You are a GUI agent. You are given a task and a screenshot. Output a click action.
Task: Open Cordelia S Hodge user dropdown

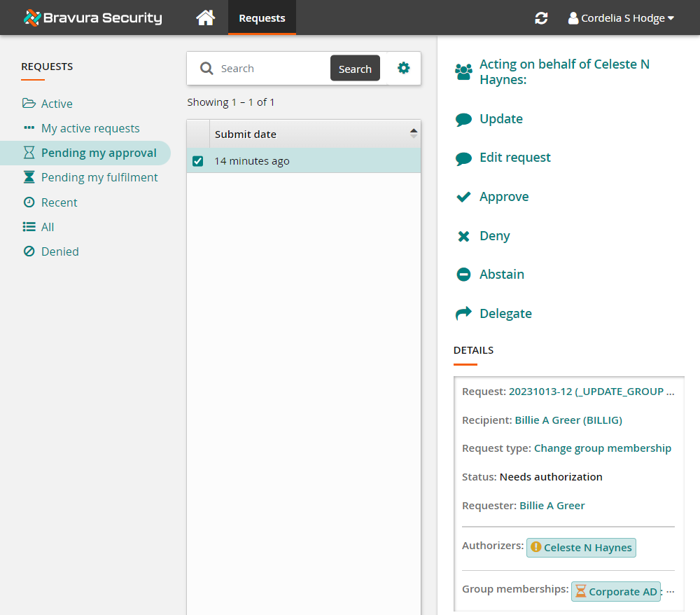621,18
